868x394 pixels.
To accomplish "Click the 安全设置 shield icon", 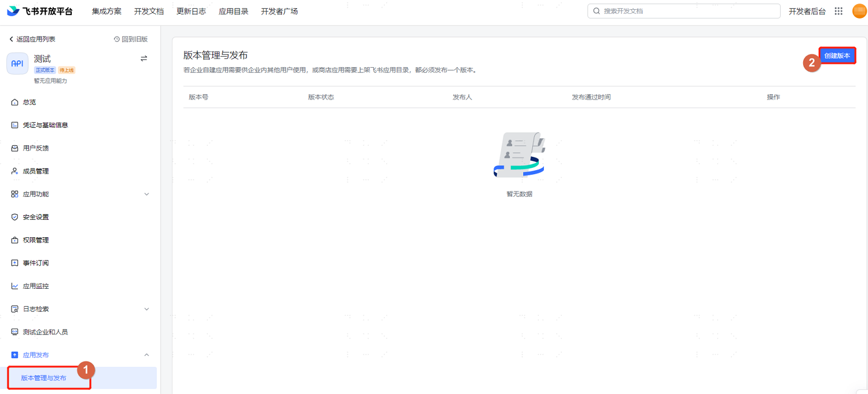I will [14, 217].
